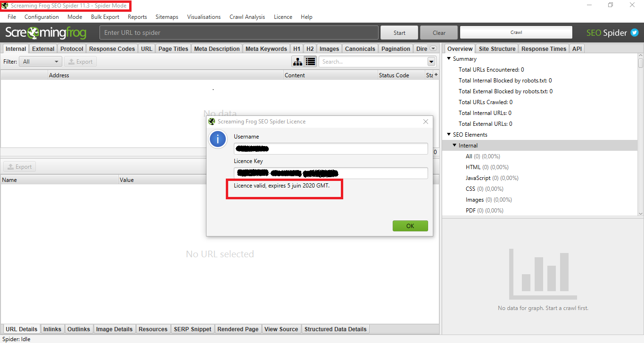
Task: Open the Configuration menu
Action: point(41,16)
